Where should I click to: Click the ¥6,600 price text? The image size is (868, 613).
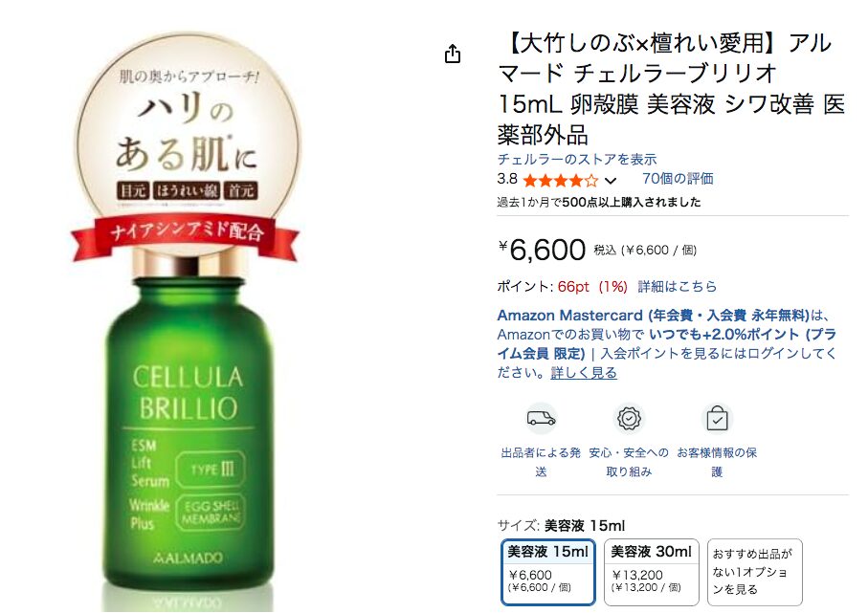point(542,250)
